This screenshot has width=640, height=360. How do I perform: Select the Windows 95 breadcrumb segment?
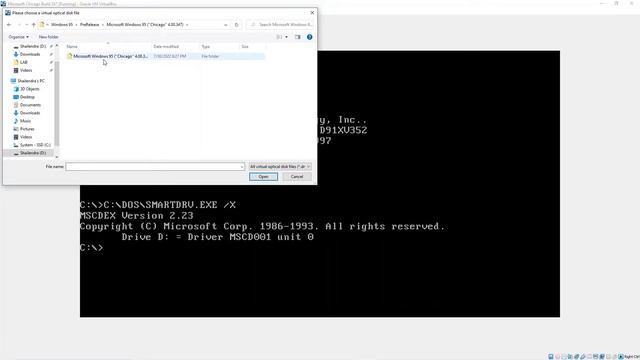click(x=62, y=25)
